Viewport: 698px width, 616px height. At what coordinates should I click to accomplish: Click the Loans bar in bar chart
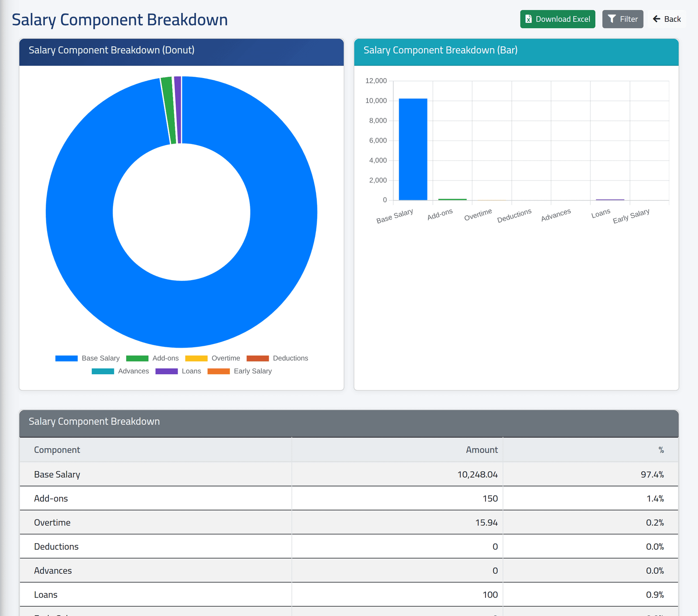click(610, 200)
